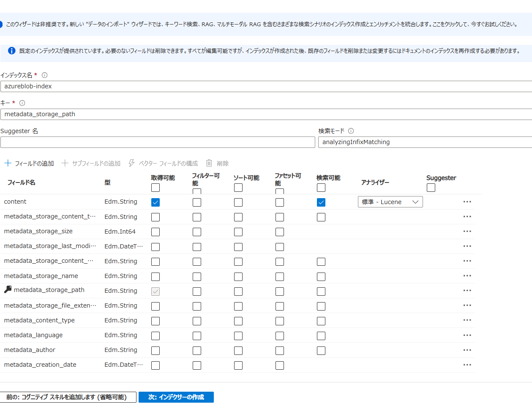
Task: Uncheck 取得可能 checkbox for content field
Action: point(156,202)
